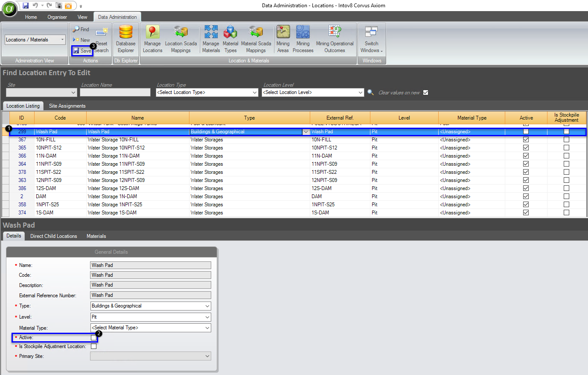The width and height of the screenshot is (588, 375).
Task: Sort by the External Ref. column header
Action: pyautogui.click(x=340, y=118)
